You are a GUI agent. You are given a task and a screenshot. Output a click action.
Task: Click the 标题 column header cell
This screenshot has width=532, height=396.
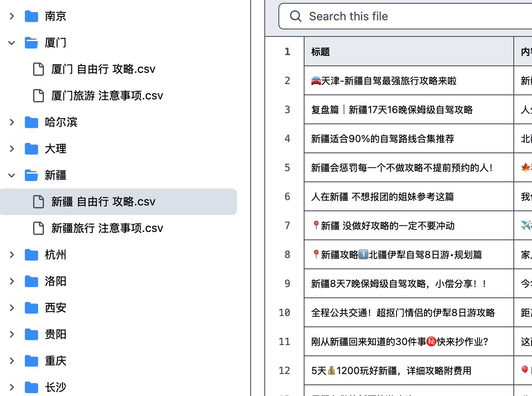(409, 51)
